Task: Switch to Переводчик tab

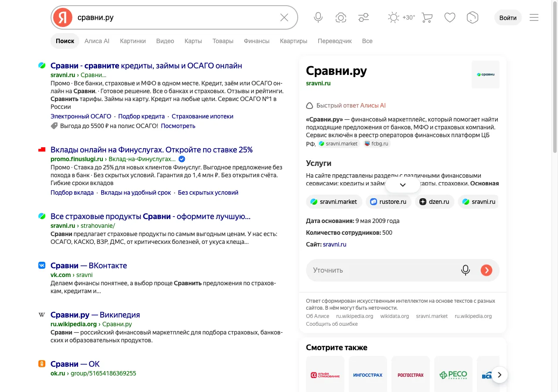Action: (335, 41)
